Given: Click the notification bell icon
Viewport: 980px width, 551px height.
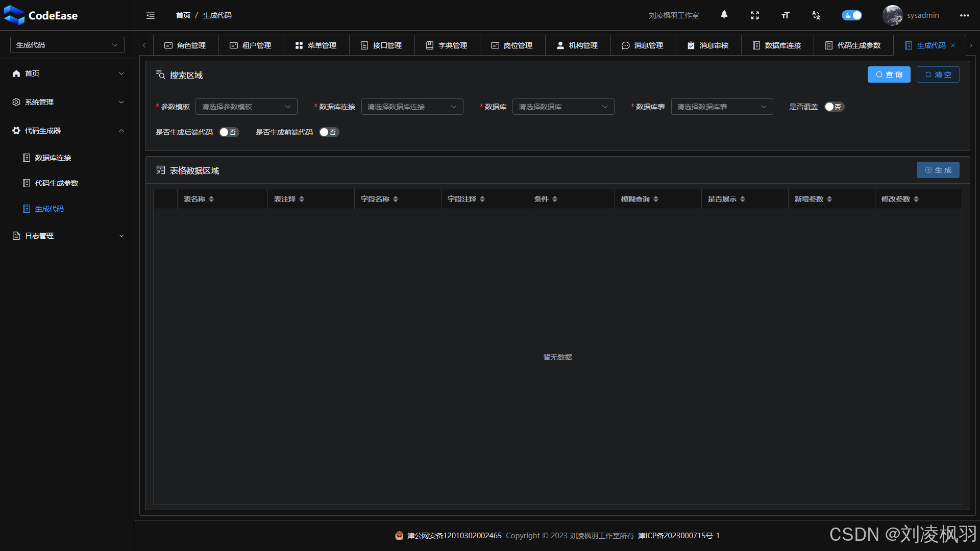Looking at the screenshot, I should coord(724,15).
